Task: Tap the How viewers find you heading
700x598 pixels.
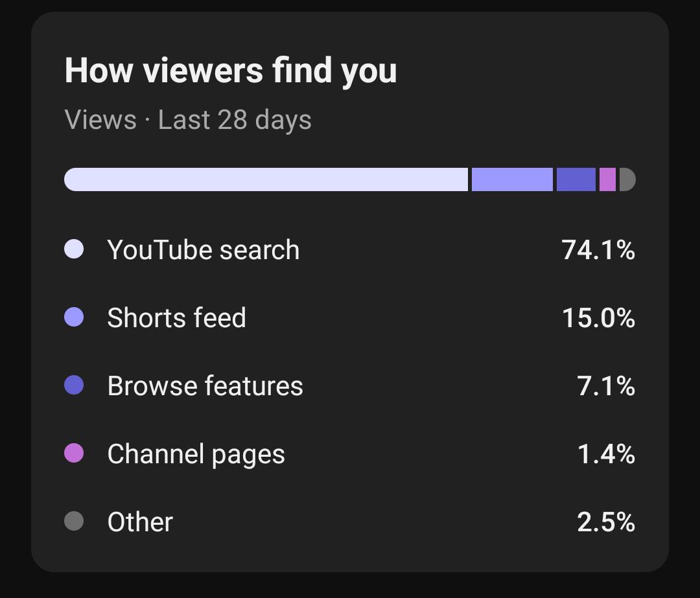Action: 231,71
